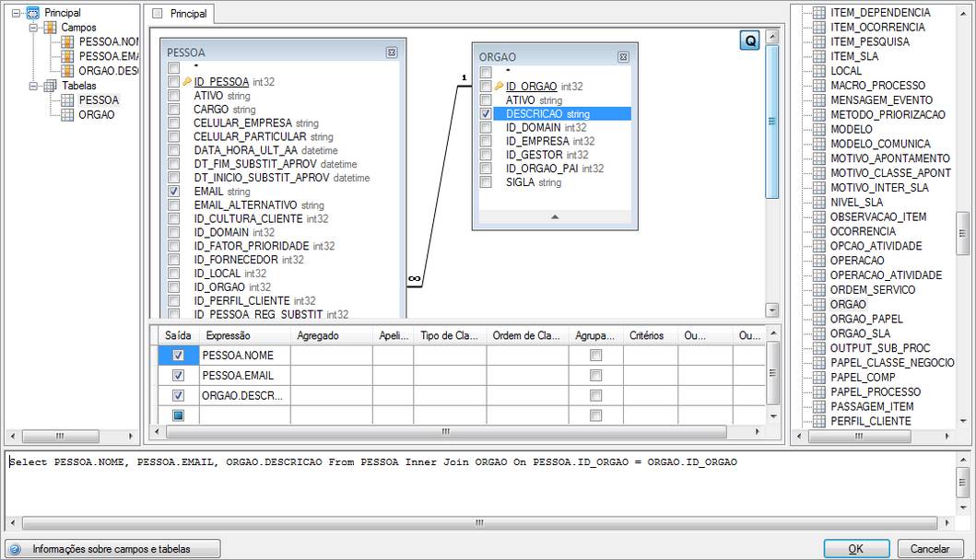This screenshot has height=560, width=976.
Task: Click the ID_ORGAO primary key icon
Action: pyautogui.click(x=499, y=86)
